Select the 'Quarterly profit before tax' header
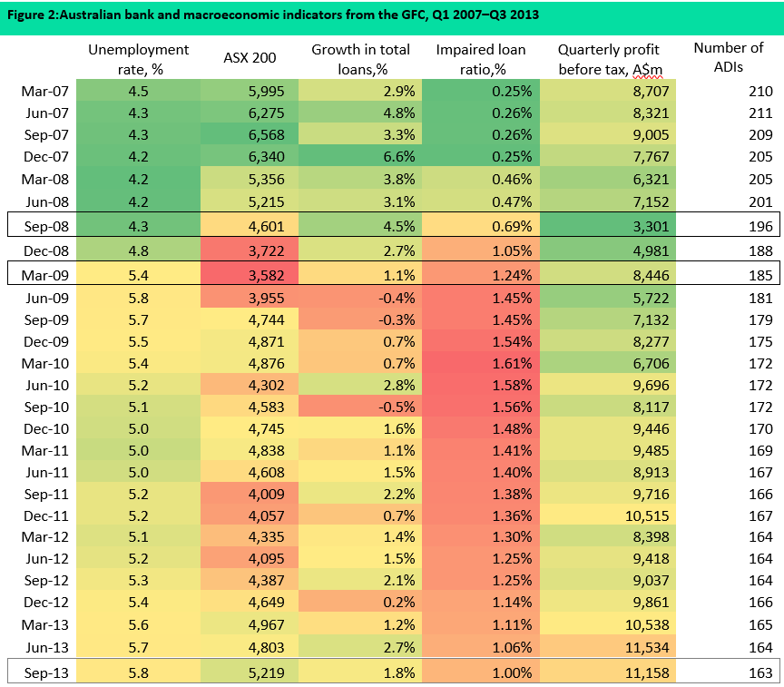 [608, 58]
